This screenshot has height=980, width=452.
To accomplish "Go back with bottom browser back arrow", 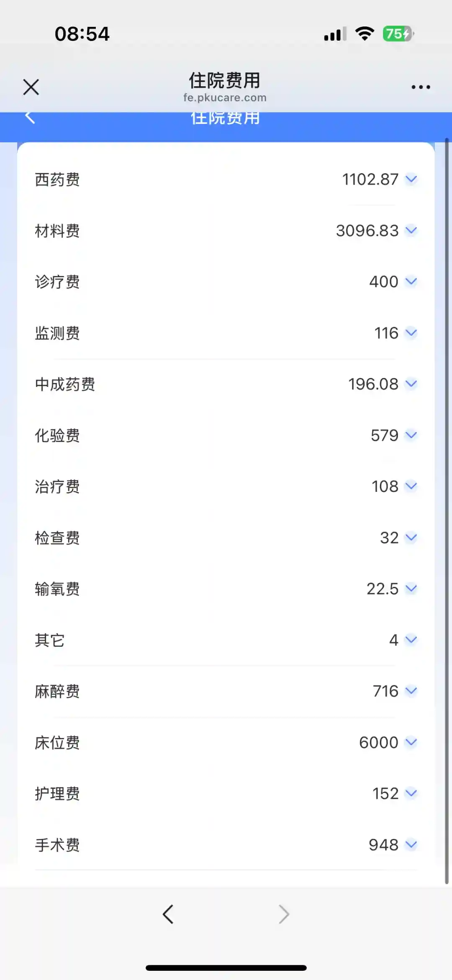I will [168, 914].
